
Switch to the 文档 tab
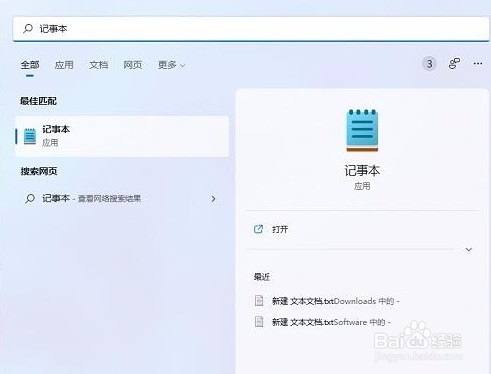point(98,65)
